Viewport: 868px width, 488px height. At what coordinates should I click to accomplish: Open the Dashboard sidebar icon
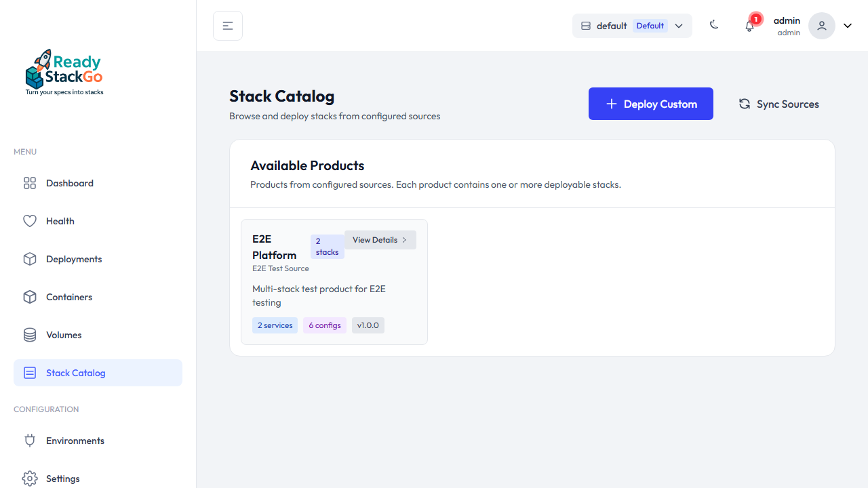(x=30, y=183)
